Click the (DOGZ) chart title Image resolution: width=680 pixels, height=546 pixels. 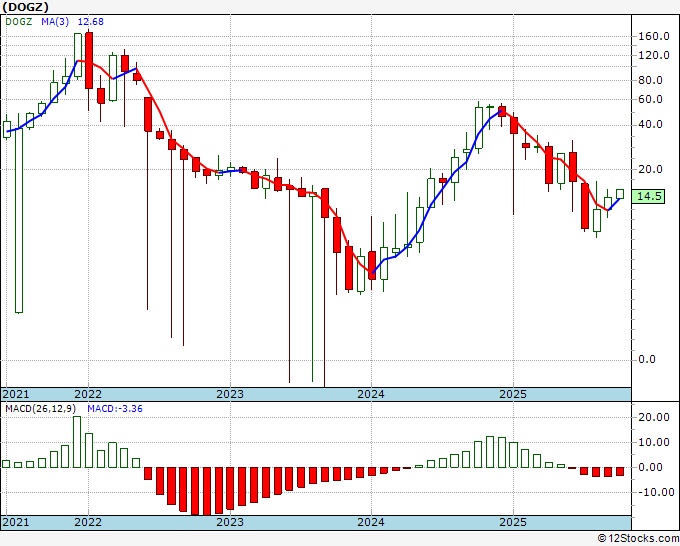(x=26, y=7)
